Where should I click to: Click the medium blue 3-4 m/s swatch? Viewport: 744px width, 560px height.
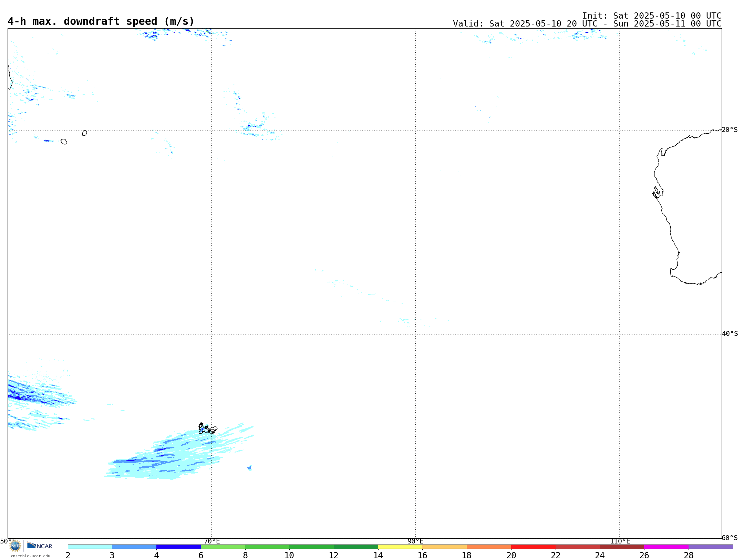134,547
